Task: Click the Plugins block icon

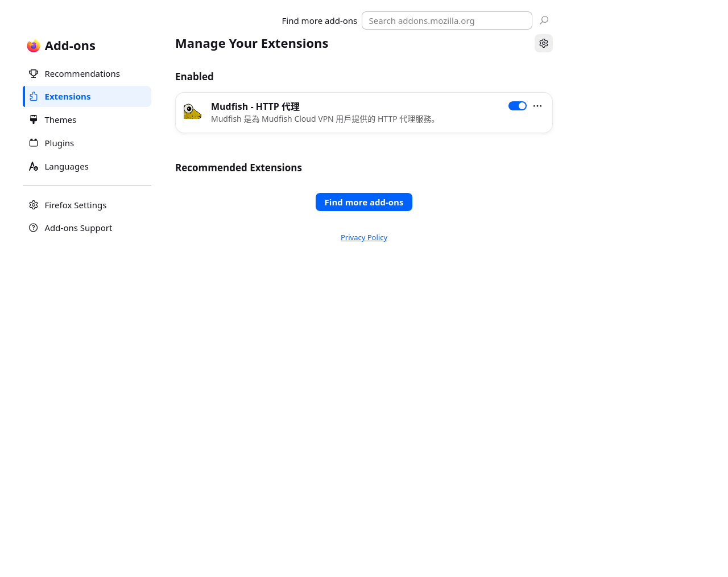Action: coord(34,143)
